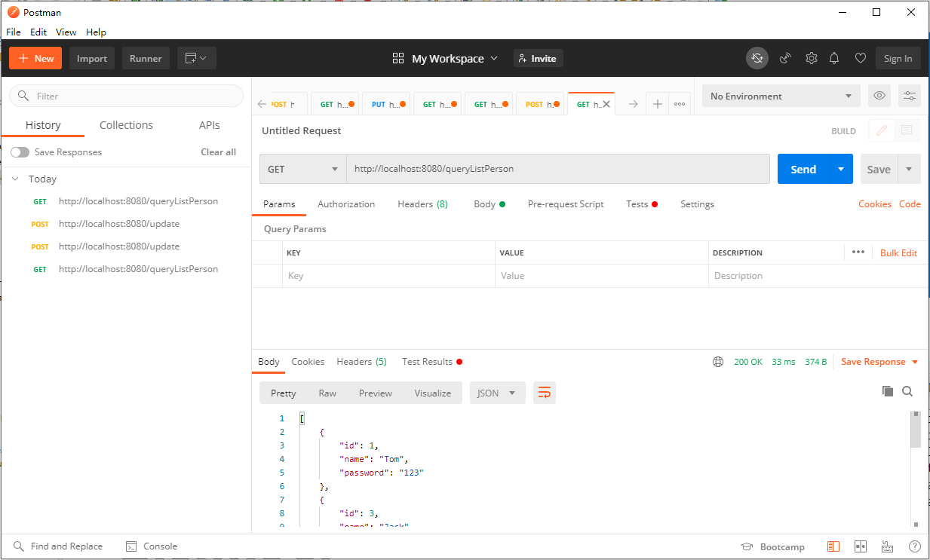Add a new request tab with plus

[x=658, y=104]
